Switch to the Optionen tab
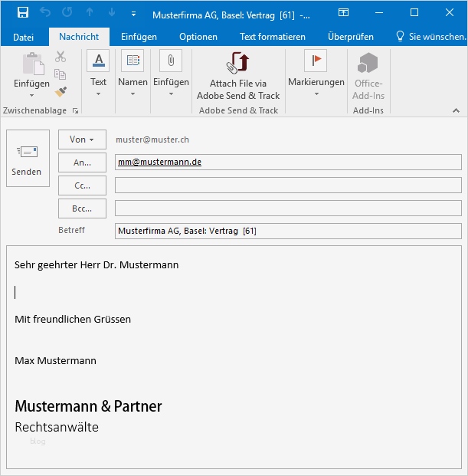 coord(198,37)
